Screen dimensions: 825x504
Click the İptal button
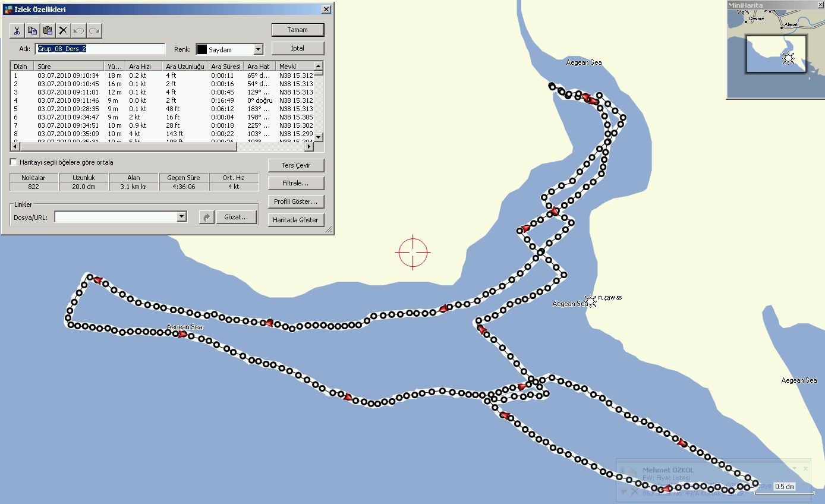click(x=298, y=48)
